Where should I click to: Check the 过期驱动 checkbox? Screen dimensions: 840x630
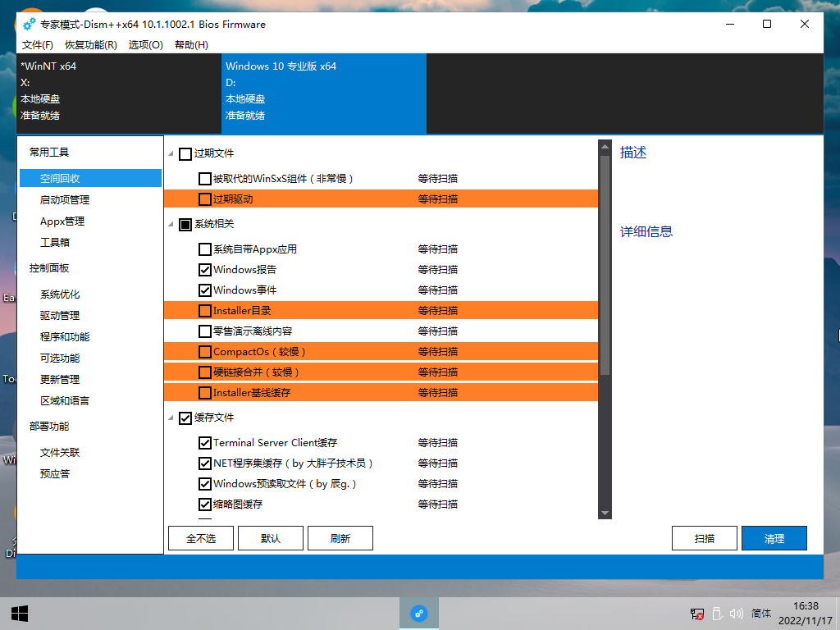click(204, 199)
